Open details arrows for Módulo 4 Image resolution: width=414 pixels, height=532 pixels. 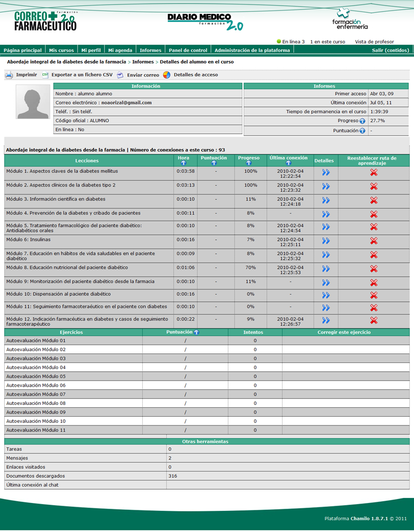click(326, 215)
